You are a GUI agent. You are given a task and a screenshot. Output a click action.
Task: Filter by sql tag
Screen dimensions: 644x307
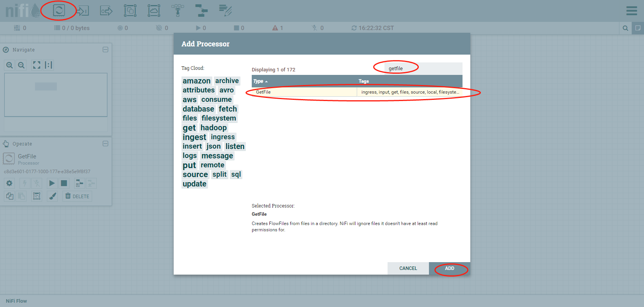coord(236,174)
